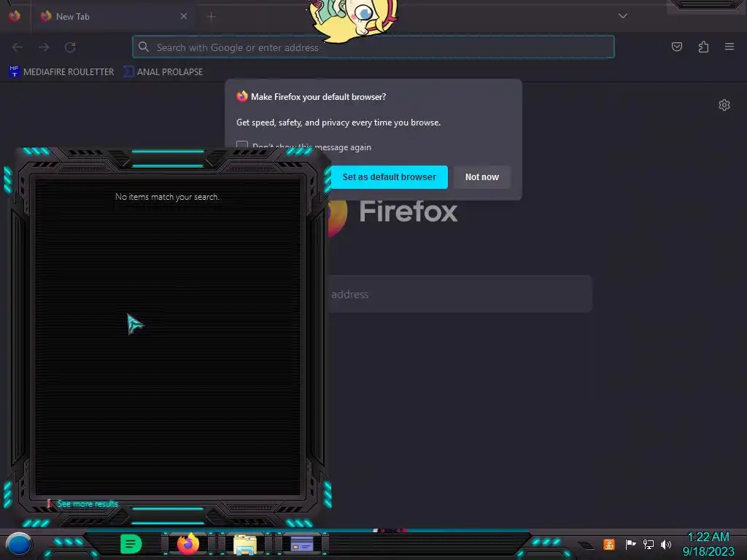The height and width of the screenshot is (560, 747).
Task: Click the new tab page search field
Action: [x=460, y=294]
